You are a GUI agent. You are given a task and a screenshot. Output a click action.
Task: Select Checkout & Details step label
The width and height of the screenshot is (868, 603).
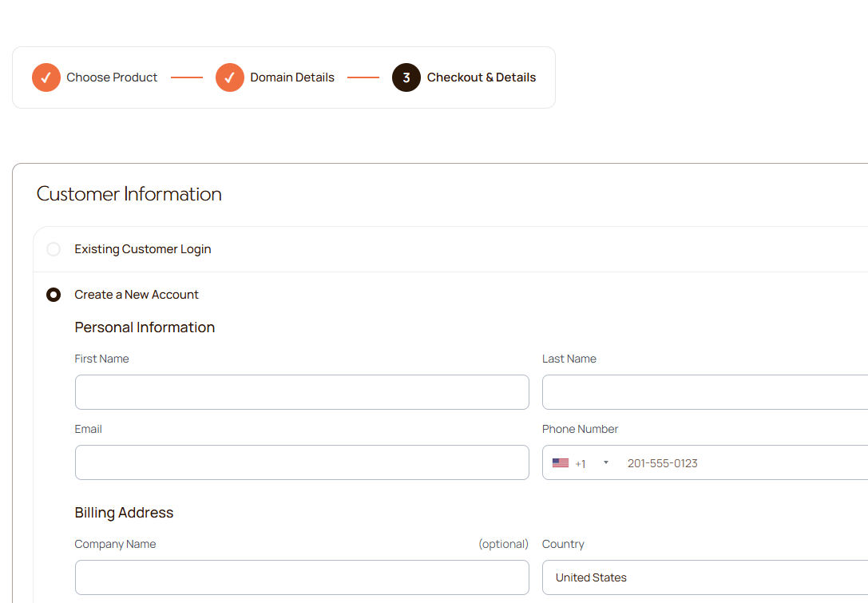pyautogui.click(x=481, y=77)
